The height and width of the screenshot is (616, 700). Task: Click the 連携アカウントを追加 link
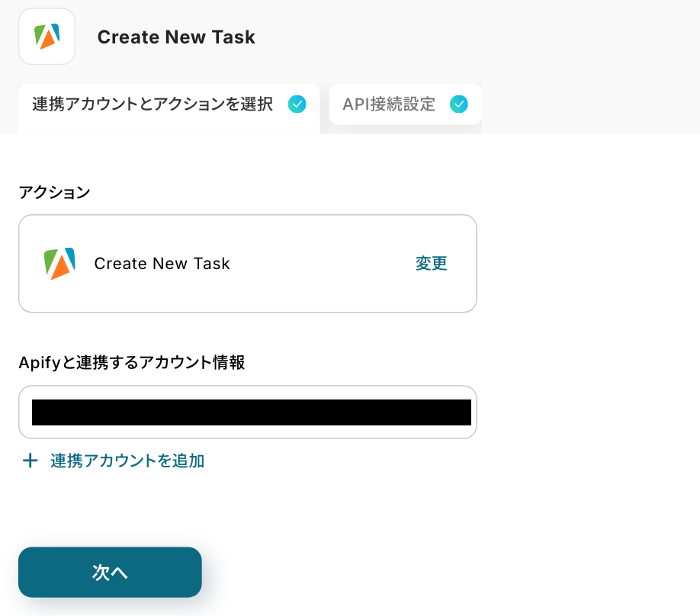pos(127,460)
